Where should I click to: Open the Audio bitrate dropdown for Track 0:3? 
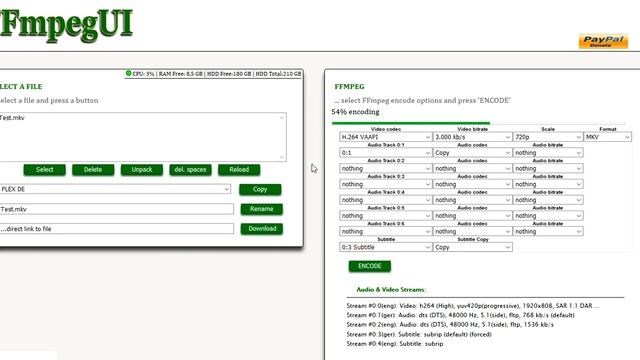point(548,184)
